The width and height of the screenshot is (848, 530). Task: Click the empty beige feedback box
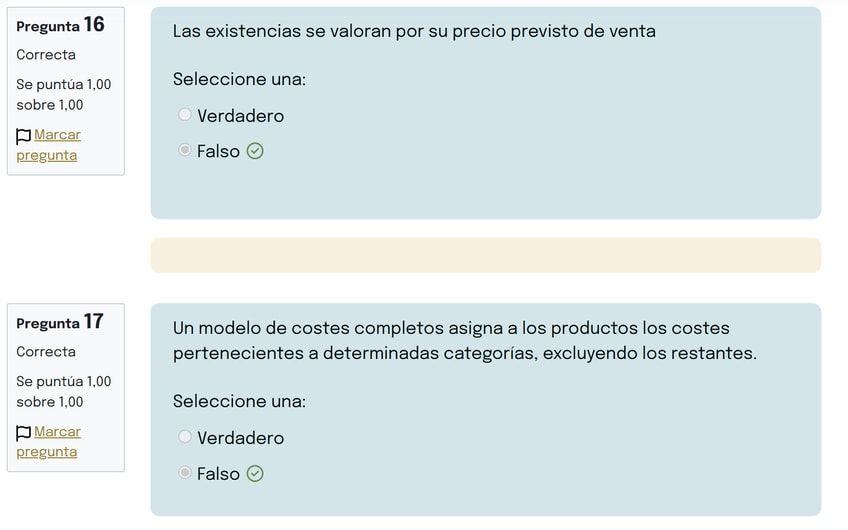pos(485,255)
